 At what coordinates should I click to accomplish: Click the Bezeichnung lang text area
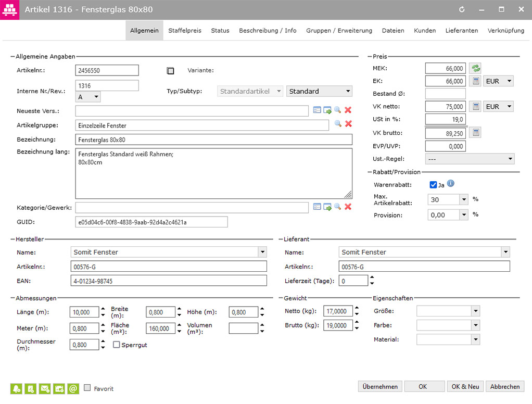click(214, 173)
